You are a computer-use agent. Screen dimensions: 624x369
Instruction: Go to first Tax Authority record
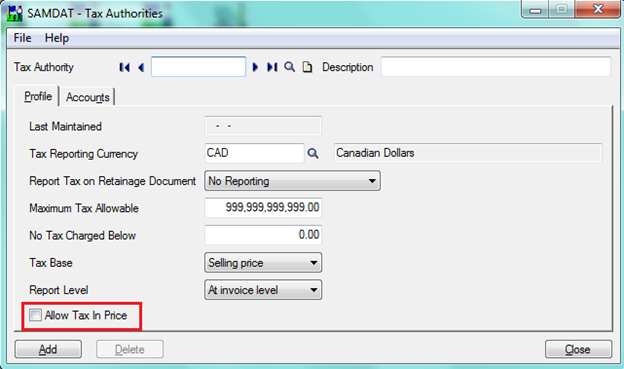[125, 67]
